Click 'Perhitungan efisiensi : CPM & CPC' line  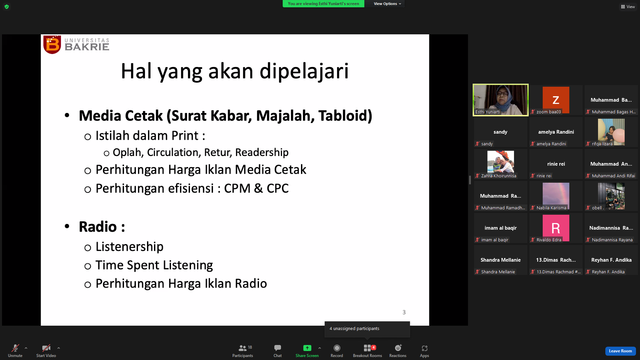coord(192,189)
